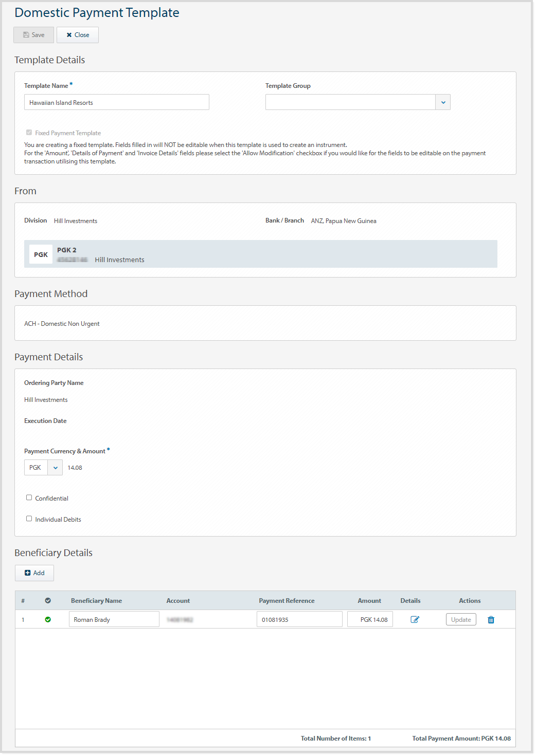This screenshot has width=536, height=756.
Task: Click the Update button for the beneficiary row
Action: (460, 619)
